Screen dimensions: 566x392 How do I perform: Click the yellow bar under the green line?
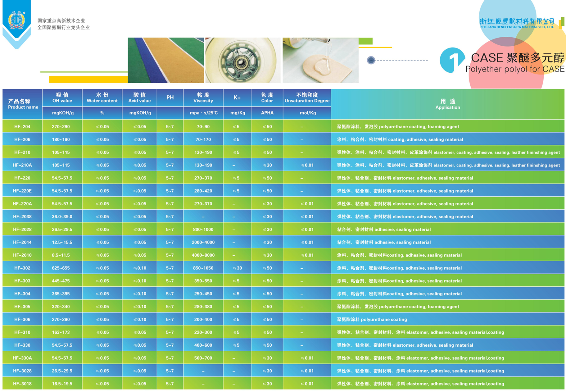[88, 80]
